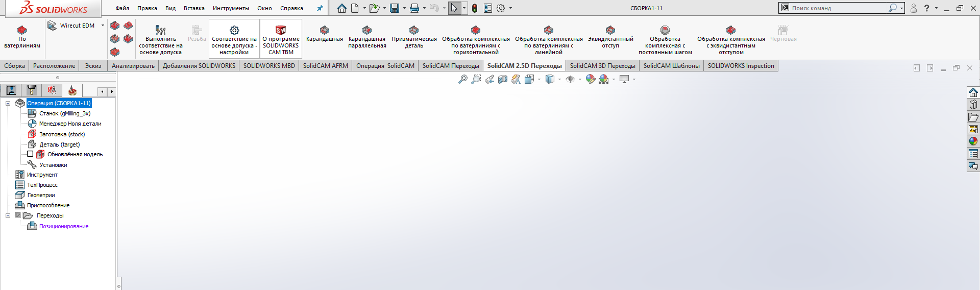Click the Open file folder icon
Viewport: 980px width, 290px height.
click(375, 8)
